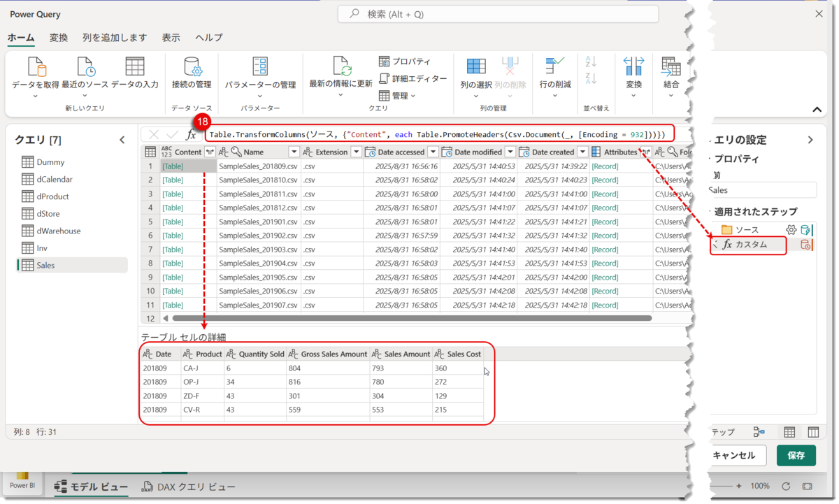
Task: Refresh query with 最新の情報に更新
Action: (x=341, y=77)
